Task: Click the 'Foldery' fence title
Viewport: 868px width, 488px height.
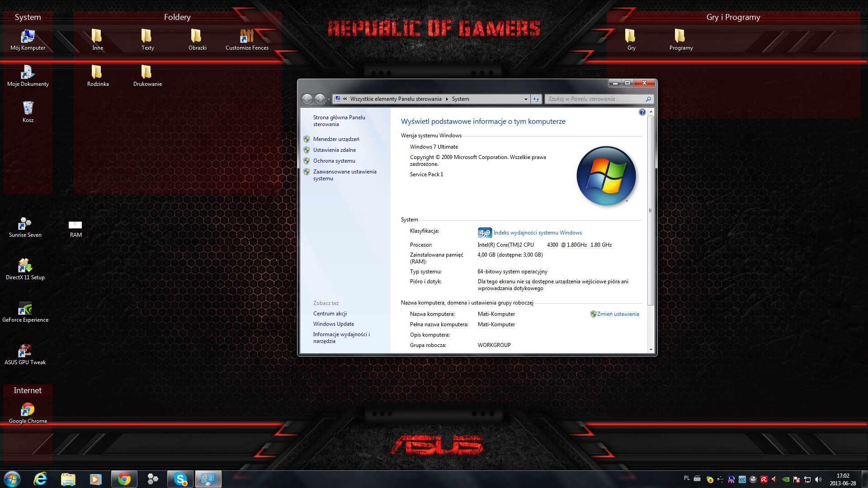Action: [x=177, y=17]
